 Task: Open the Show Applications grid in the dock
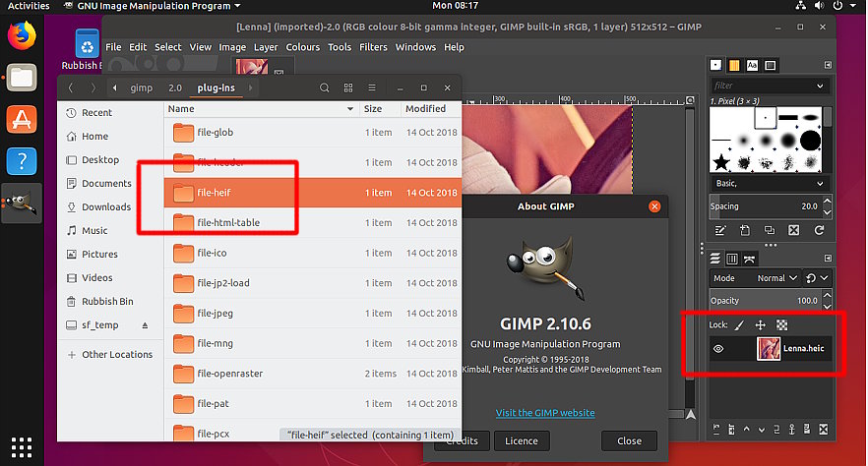22,447
